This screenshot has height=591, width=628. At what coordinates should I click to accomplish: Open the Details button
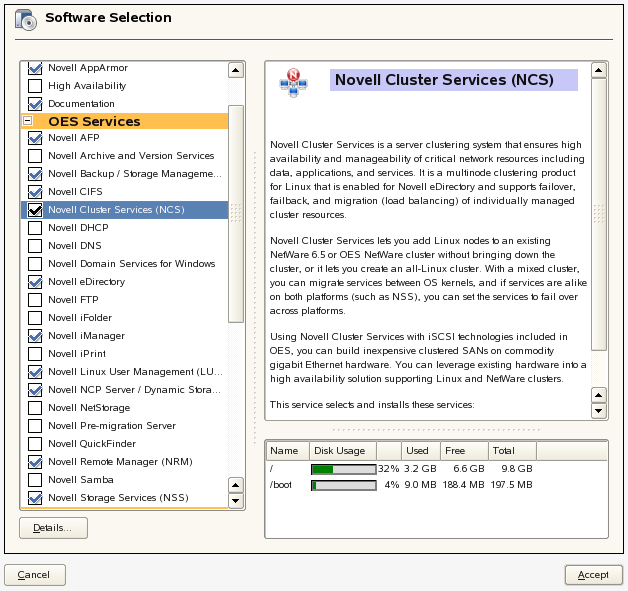[53, 528]
